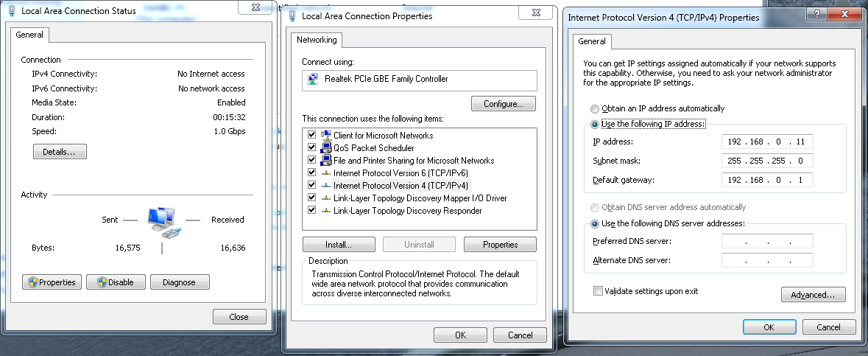This screenshot has height=356, width=868.
Task: Open Advanced TCP/IP settings
Action: point(814,295)
